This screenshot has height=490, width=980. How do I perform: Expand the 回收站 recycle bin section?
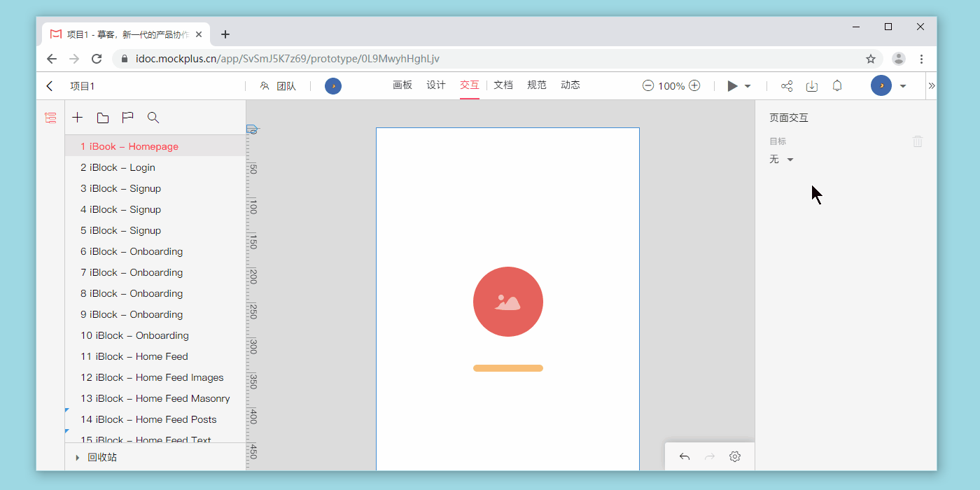(x=78, y=458)
